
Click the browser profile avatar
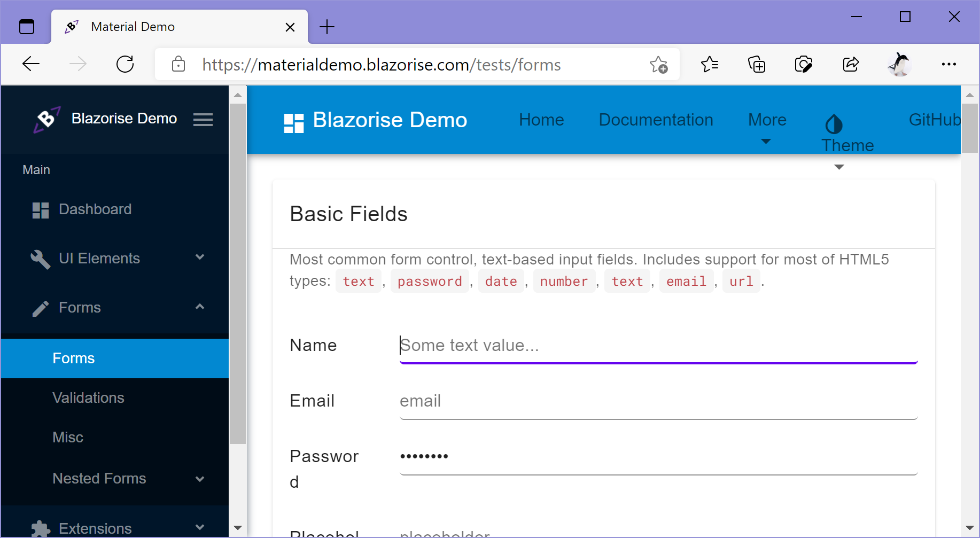pyautogui.click(x=898, y=64)
